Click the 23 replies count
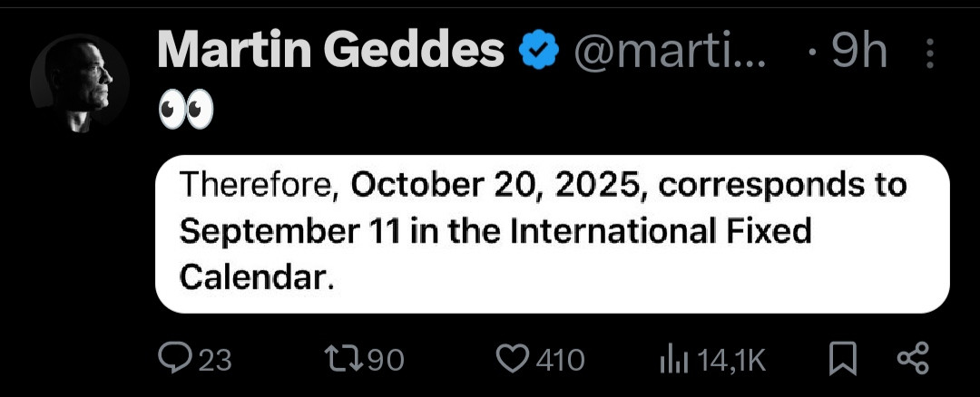Screen dimensions: 980x397 coord(215,361)
